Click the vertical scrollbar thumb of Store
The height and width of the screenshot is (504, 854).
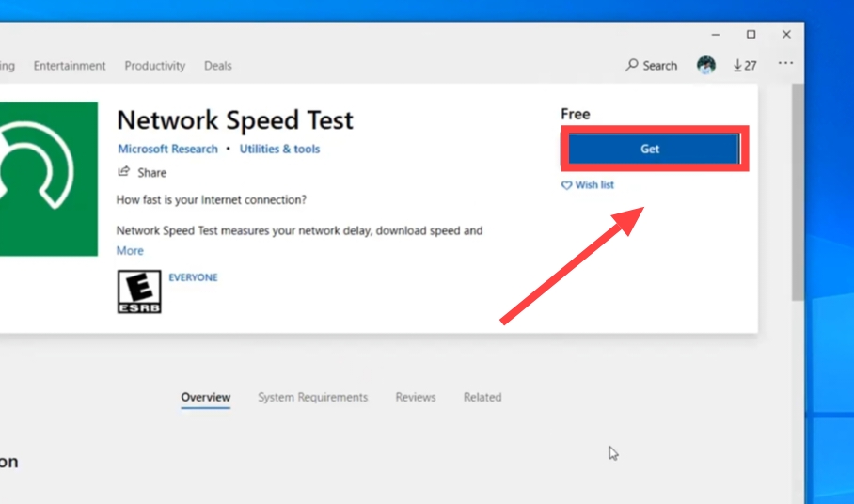798,192
